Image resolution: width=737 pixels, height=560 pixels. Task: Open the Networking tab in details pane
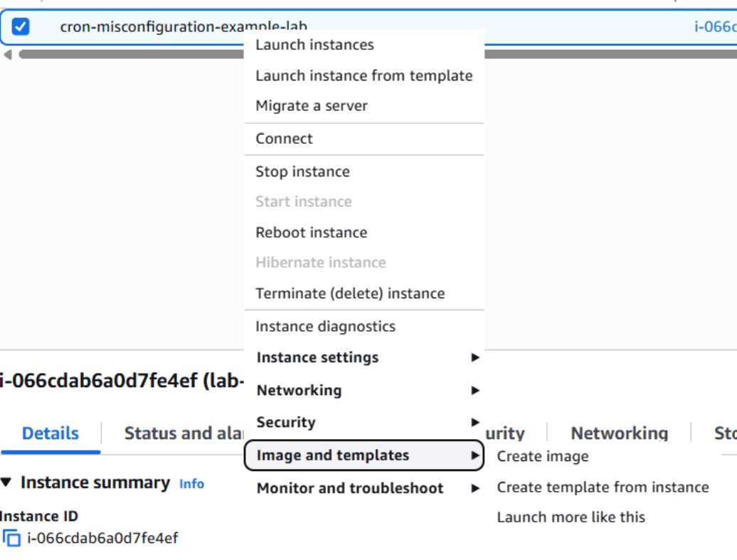(x=619, y=433)
